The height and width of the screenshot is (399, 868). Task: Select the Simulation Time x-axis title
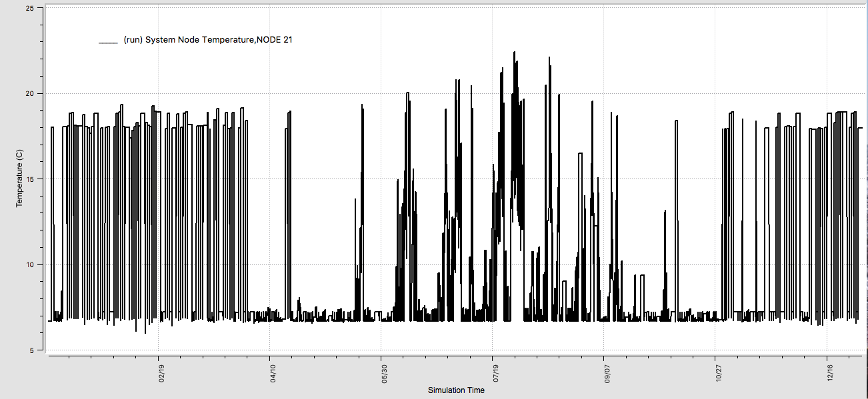(x=456, y=390)
